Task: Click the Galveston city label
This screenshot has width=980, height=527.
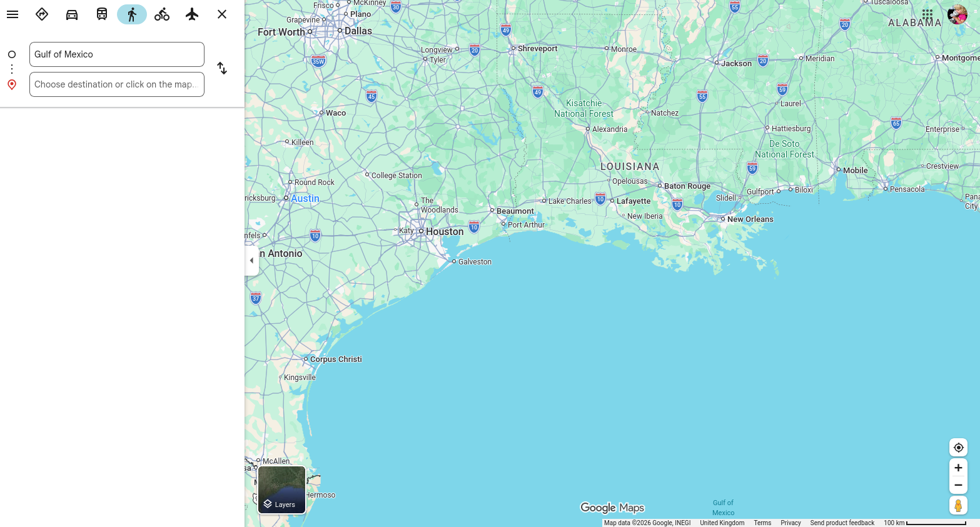Action: (475, 262)
